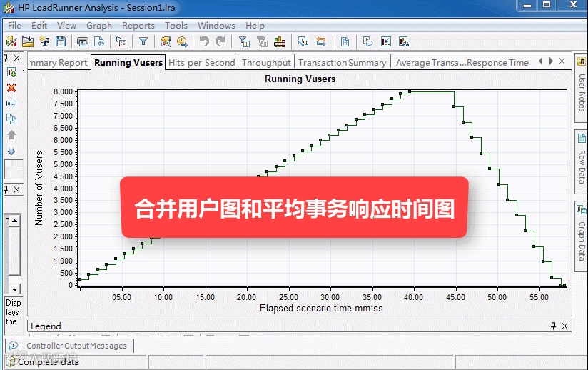Click the Analyze Transaction icon

point(166,41)
